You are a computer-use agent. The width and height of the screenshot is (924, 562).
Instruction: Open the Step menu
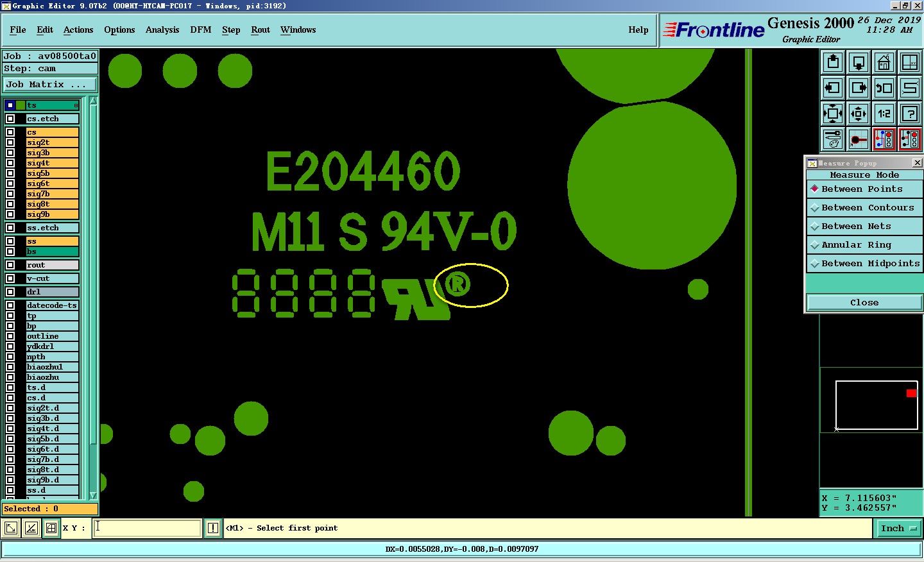point(231,30)
